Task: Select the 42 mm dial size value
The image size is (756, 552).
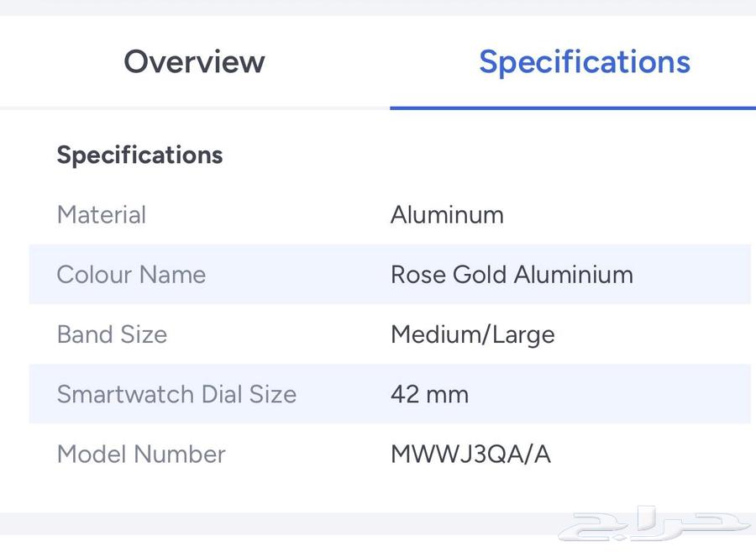Action: pyautogui.click(x=429, y=394)
